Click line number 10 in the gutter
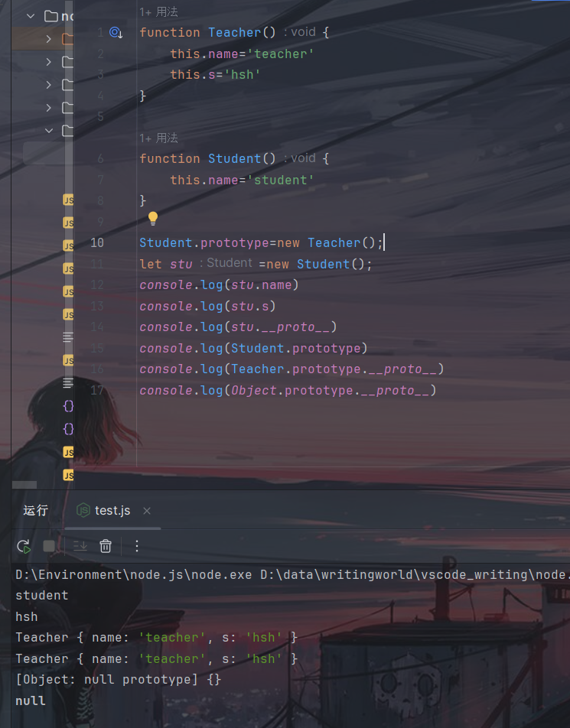 (97, 243)
